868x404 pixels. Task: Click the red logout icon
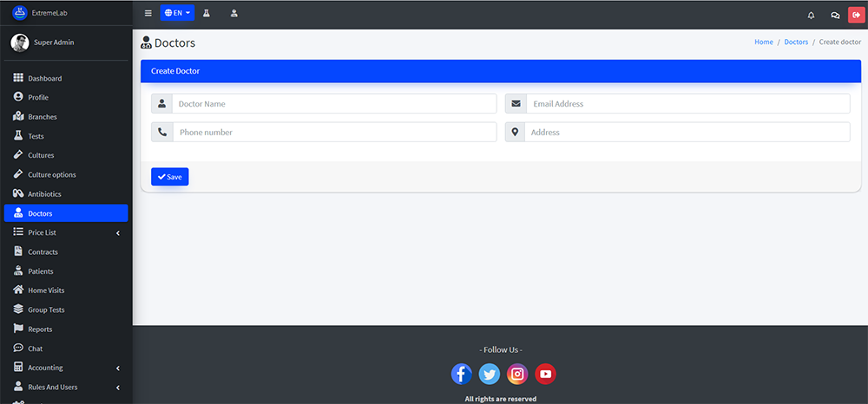point(856,15)
